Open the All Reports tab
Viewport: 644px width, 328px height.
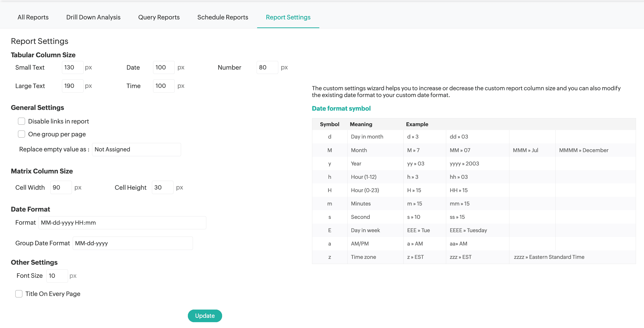click(x=33, y=17)
